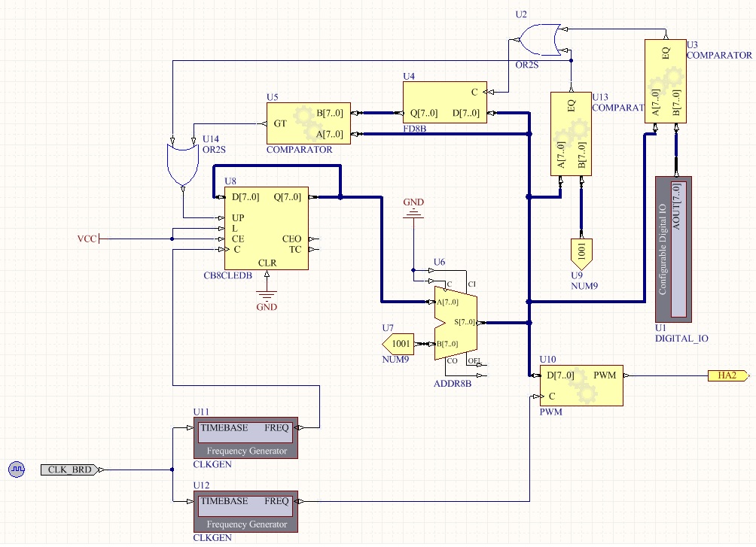Click the U14 OR2S gate symbol
Screen dimensions: 756x547
point(181,162)
